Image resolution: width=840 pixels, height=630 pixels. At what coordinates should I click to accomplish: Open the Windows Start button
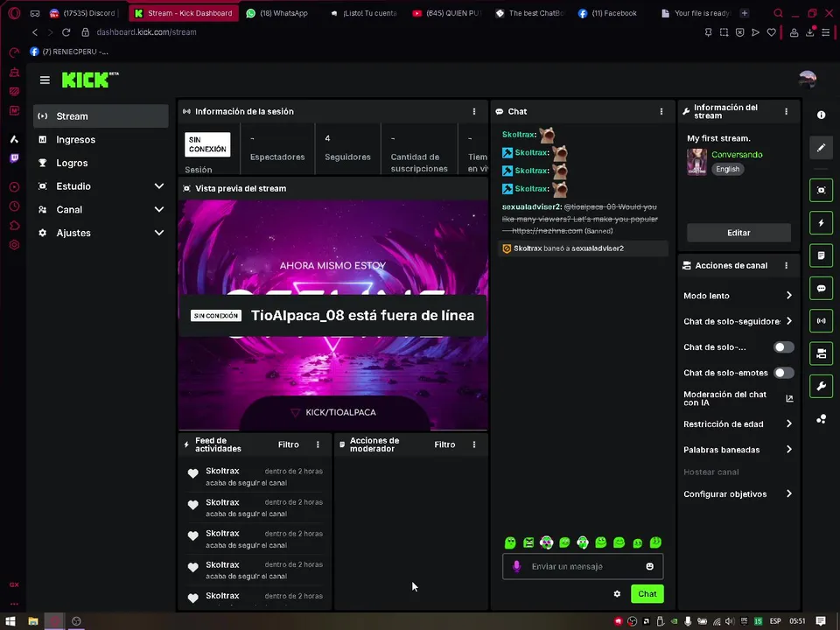pos(10,621)
